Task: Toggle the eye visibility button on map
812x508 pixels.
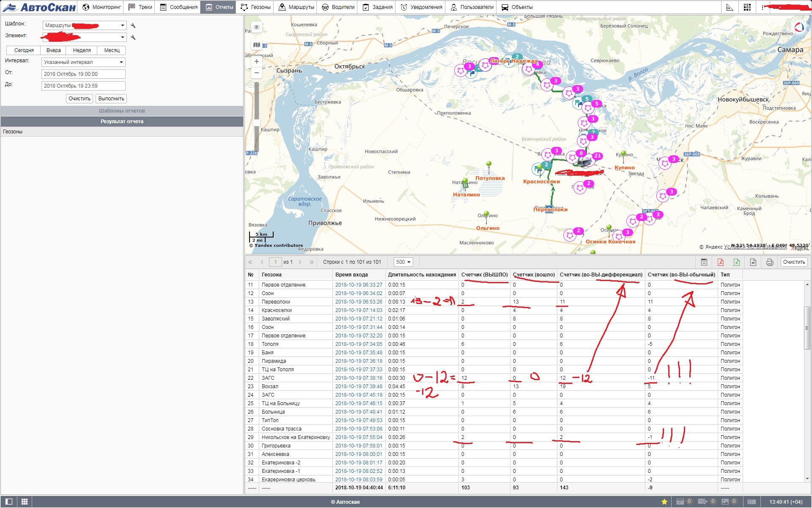Action: point(256,27)
